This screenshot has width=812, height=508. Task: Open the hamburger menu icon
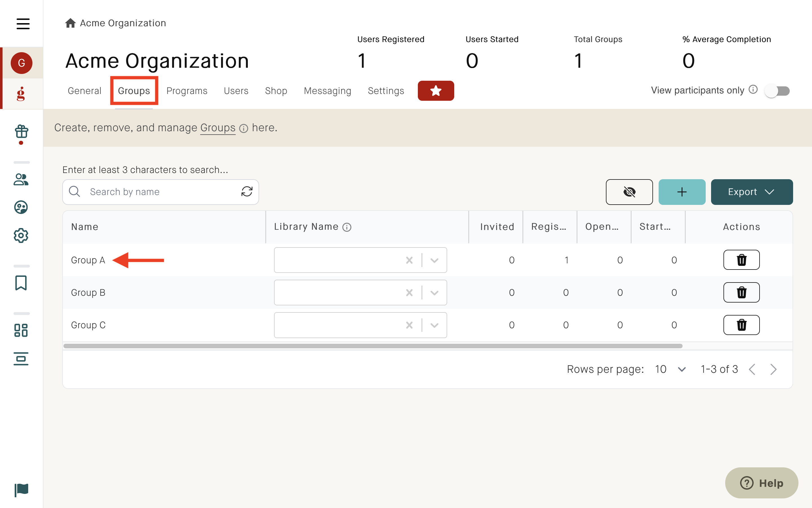[23, 23]
